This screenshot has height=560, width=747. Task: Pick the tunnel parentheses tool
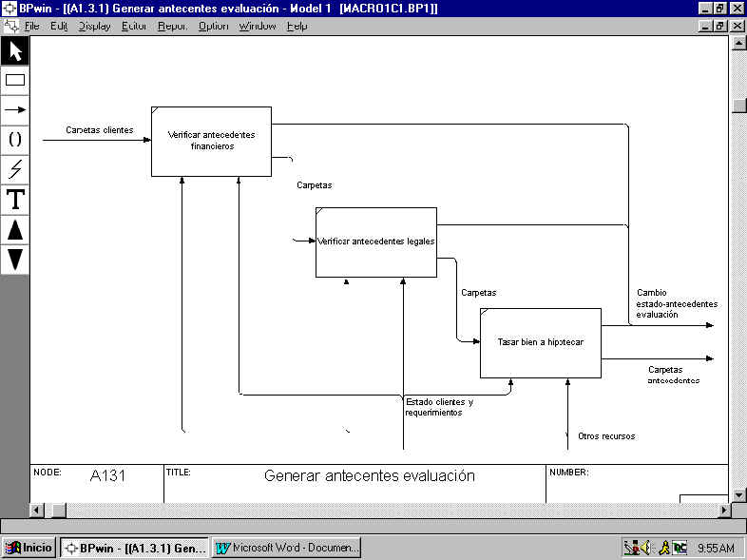15,139
